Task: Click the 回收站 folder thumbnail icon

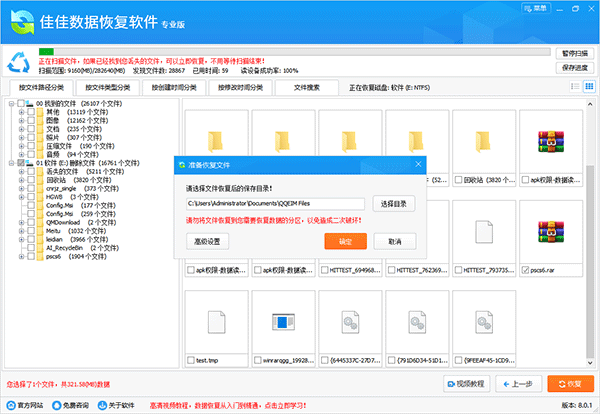Action: coord(483,142)
